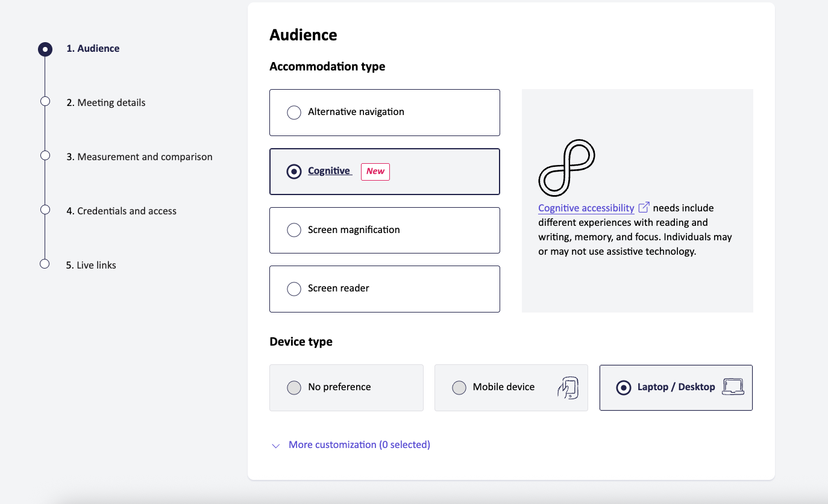The height and width of the screenshot is (504, 828).
Task: Click the laptop icon on Laptop / Desktop card
Action: (x=732, y=388)
